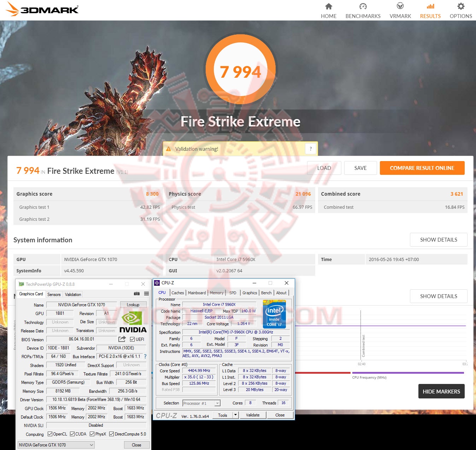Viewport: 476px width, 450px height.
Task: Take a GPU-Z screenshot with camera icon
Action: [x=137, y=294]
